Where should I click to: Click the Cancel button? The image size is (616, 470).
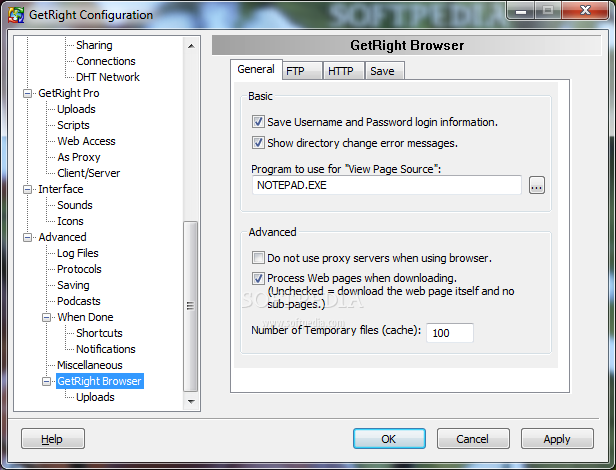tap(473, 439)
